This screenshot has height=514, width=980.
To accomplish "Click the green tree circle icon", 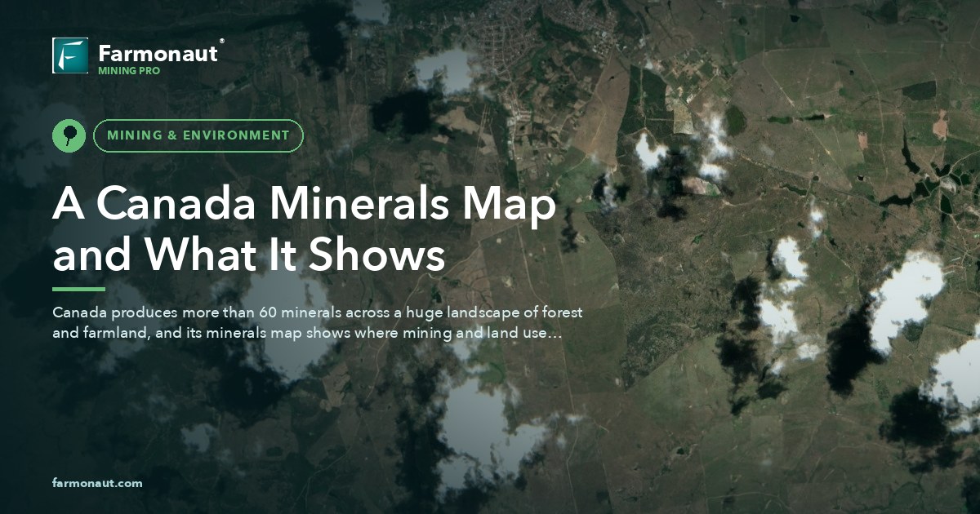I will point(69,135).
